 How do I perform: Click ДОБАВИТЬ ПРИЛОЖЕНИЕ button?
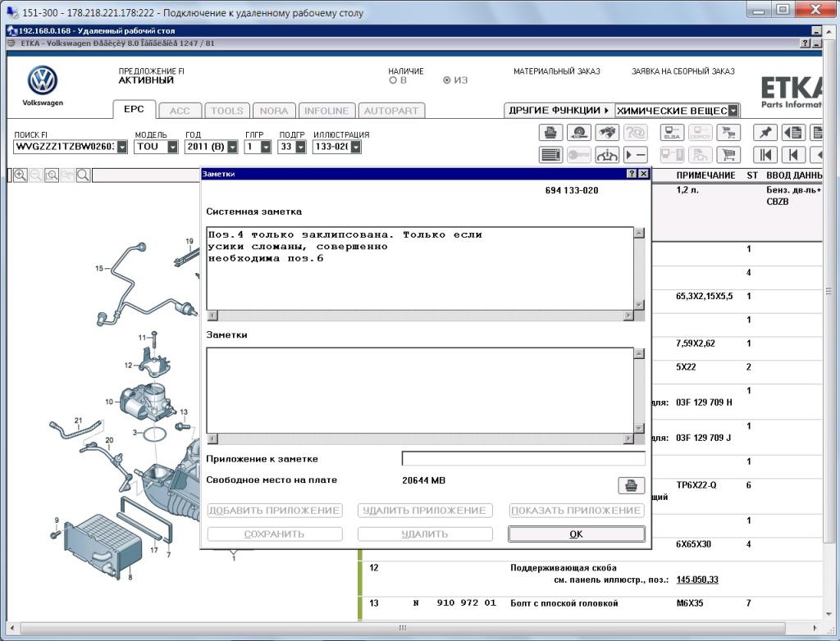[274, 511]
